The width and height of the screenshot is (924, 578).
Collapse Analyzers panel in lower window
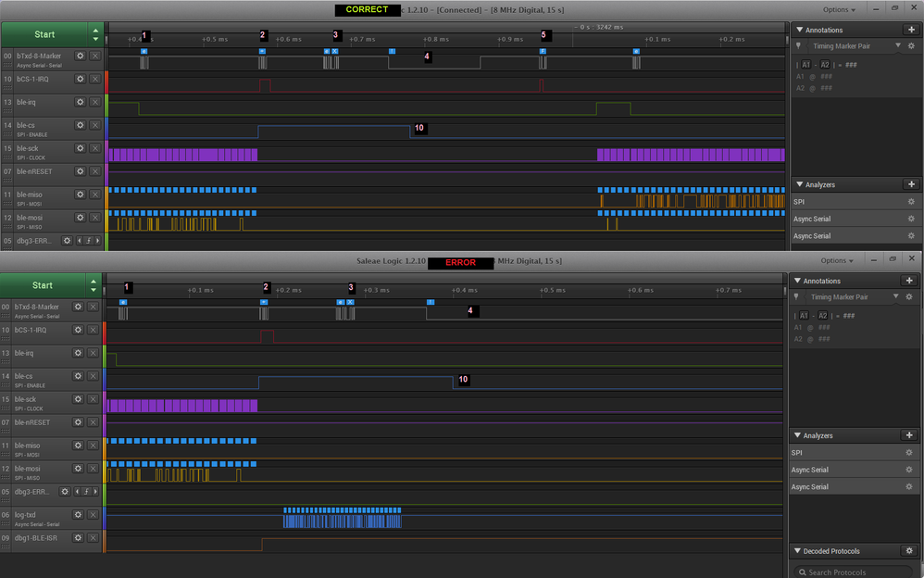click(797, 435)
